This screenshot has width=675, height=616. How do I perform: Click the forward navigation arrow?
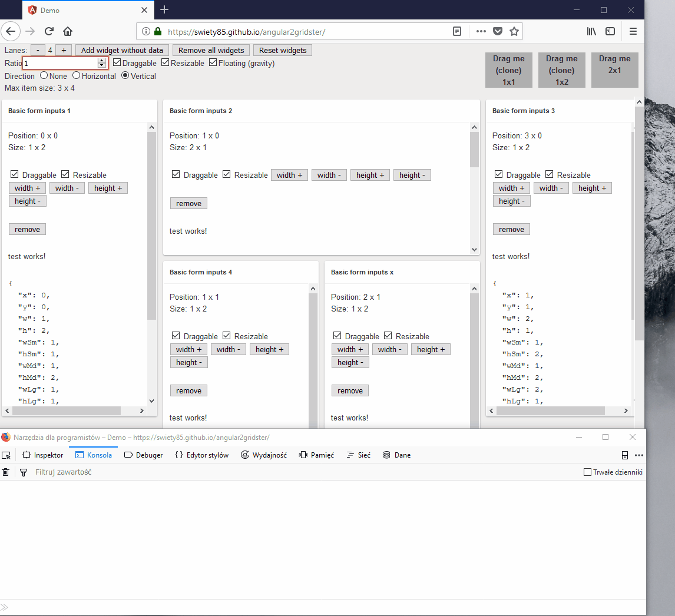(x=29, y=31)
